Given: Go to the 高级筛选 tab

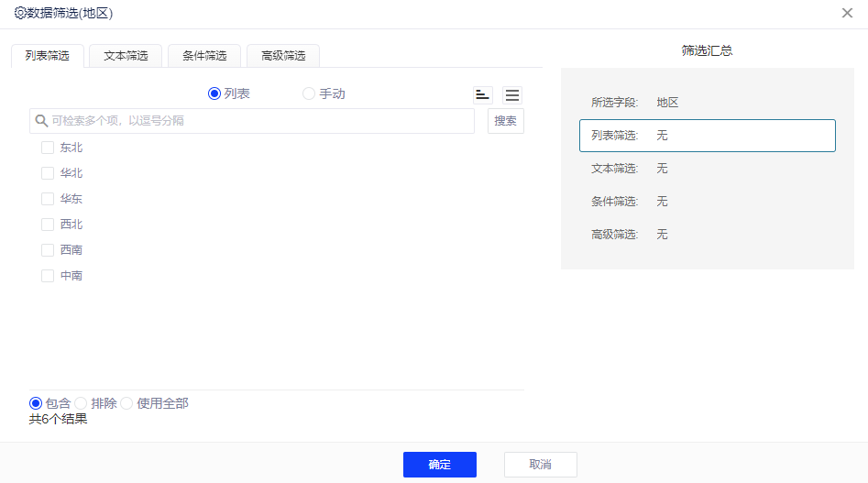Looking at the screenshot, I should pyautogui.click(x=283, y=56).
